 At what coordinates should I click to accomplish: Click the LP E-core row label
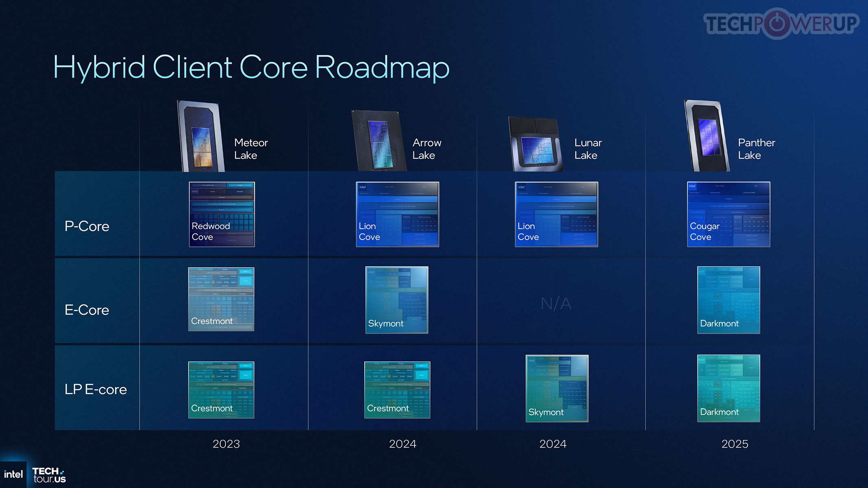pyautogui.click(x=96, y=389)
